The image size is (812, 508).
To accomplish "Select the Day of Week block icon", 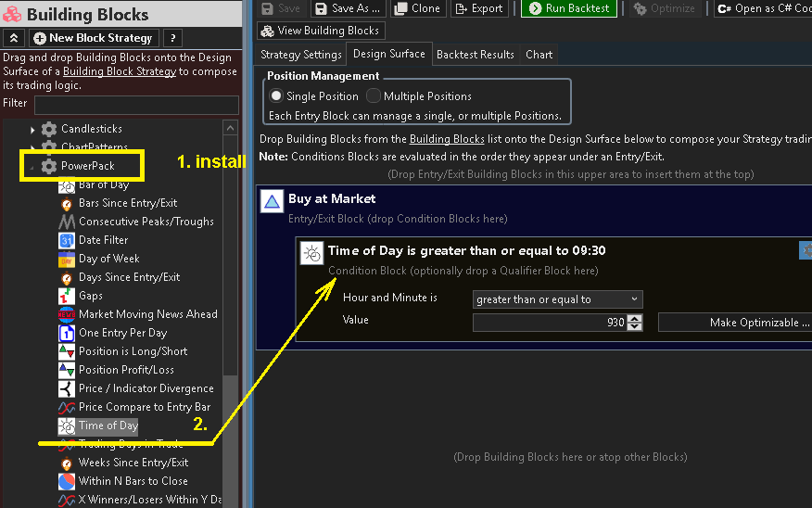I will (67, 259).
